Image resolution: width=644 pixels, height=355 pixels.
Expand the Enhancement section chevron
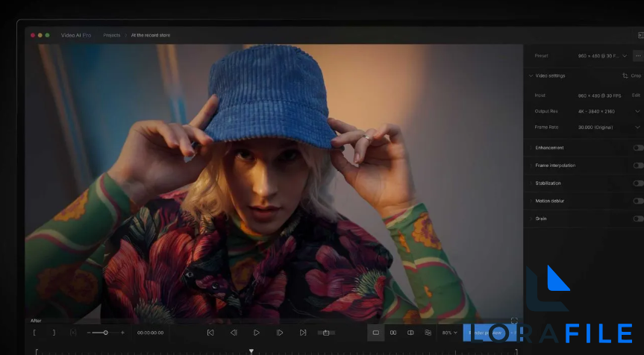point(531,148)
